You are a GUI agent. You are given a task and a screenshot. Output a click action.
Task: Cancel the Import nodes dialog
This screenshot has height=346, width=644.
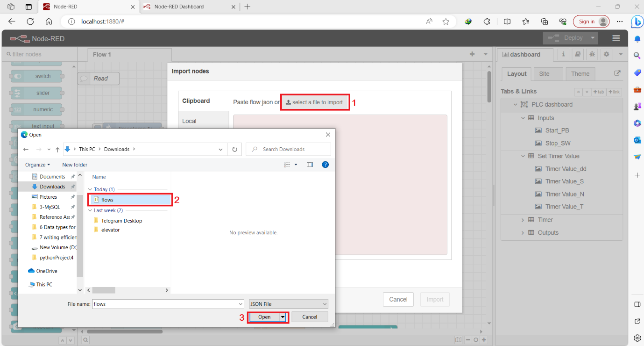[x=398, y=300]
